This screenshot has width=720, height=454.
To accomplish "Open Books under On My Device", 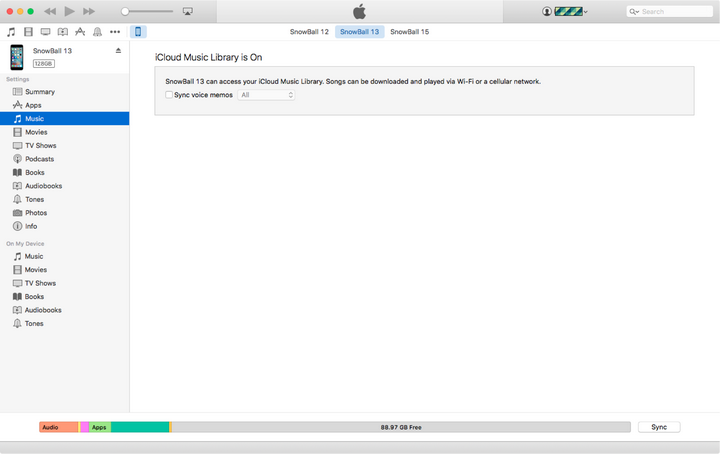I will click(x=64, y=297).
